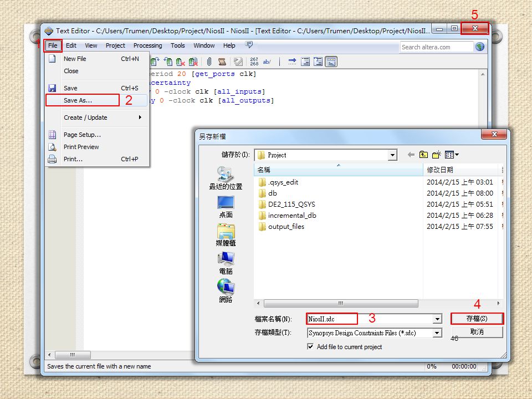Click the double-page bookmark icon with red X

pos(193,62)
